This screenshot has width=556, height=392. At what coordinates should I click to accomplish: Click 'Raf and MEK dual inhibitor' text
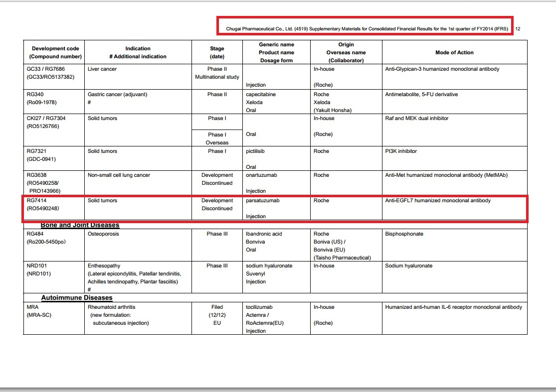tap(417, 119)
